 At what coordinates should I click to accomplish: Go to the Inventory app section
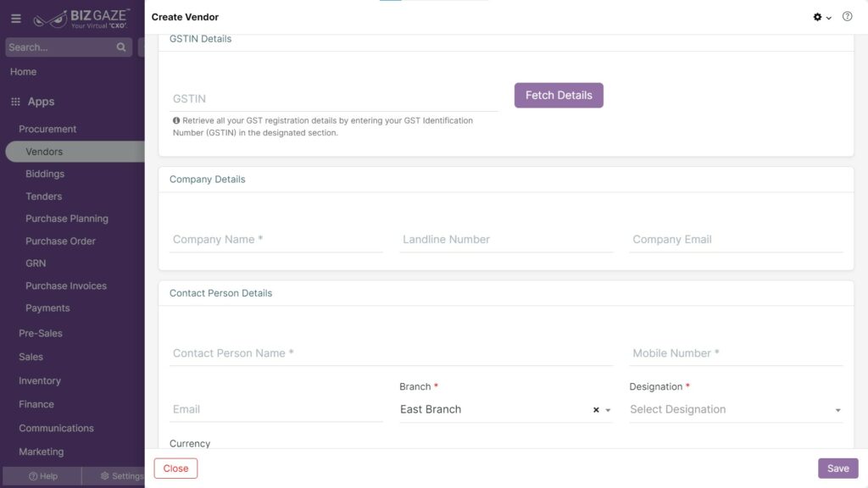(40, 380)
